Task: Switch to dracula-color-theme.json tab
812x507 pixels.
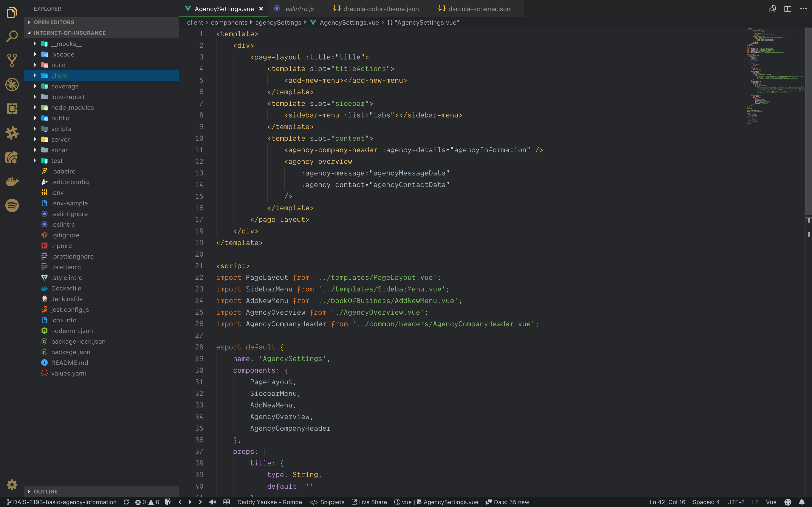Action: tap(381, 9)
